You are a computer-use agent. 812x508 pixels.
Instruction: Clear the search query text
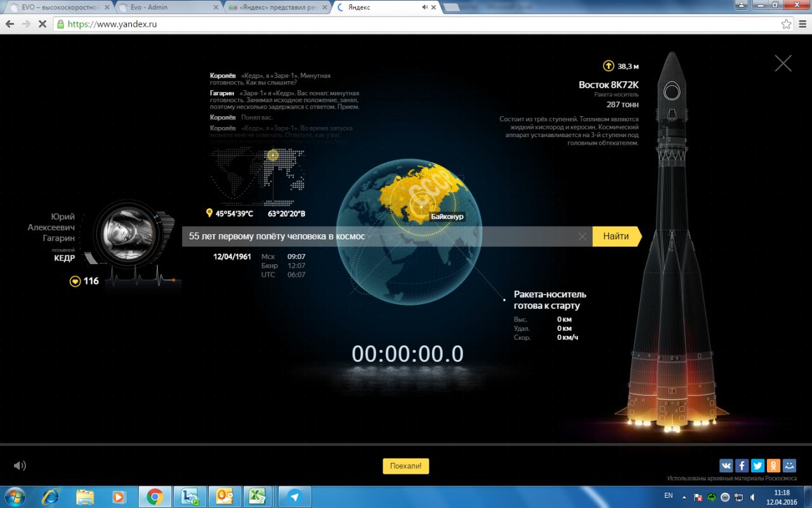click(x=582, y=236)
